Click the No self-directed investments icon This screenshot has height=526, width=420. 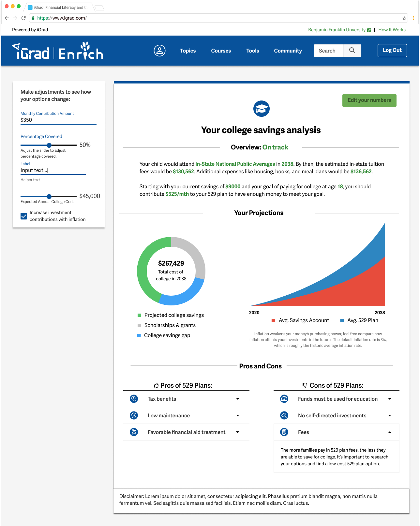[x=284, y=415]
